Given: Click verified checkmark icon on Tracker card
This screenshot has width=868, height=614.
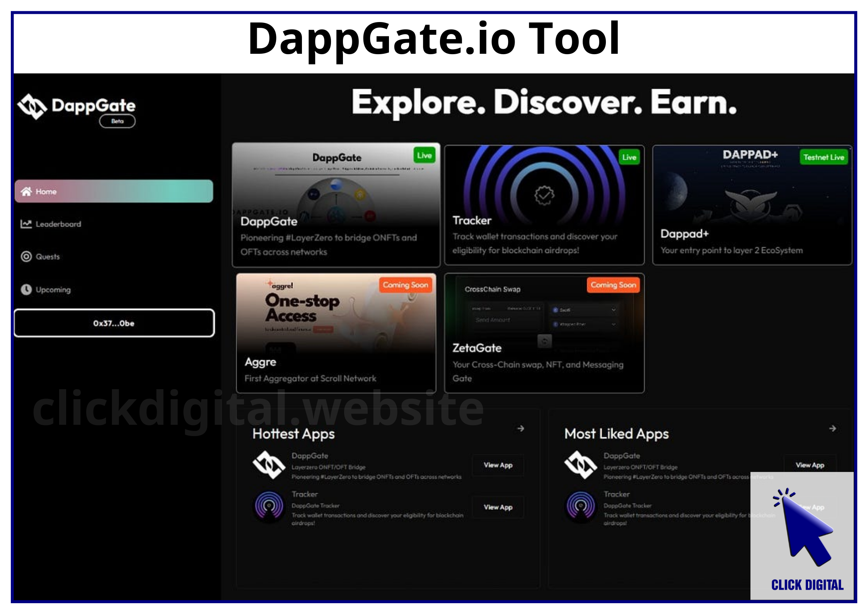Looking at the screenshot, I should (544, 195).
